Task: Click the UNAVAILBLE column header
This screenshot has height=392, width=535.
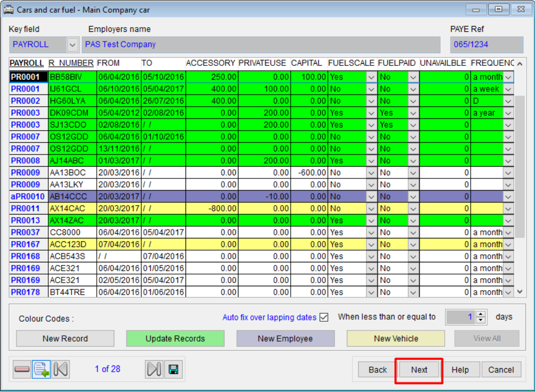Action: [443, 63]
